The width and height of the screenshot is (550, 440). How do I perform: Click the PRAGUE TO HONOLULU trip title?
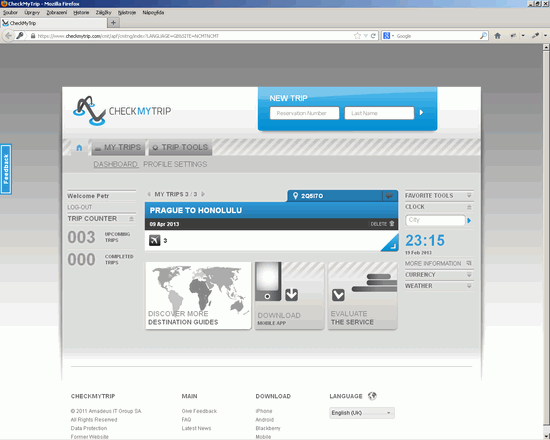196,210
